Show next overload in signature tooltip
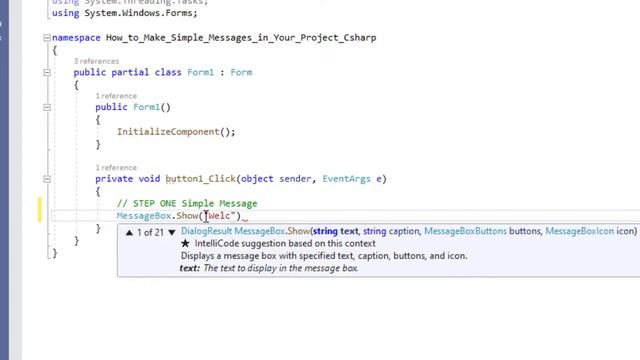The width and height of the screenshot is (640, 360). tap(172, 233)
